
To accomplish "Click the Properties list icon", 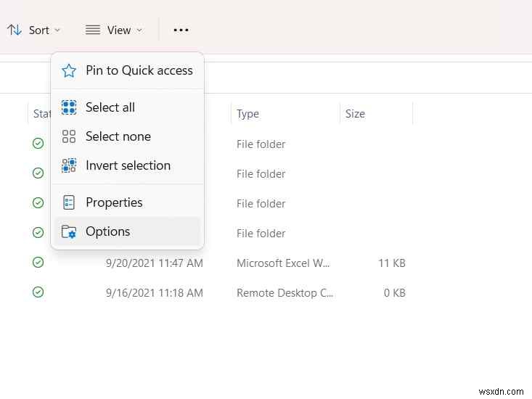I will (69, 202).
